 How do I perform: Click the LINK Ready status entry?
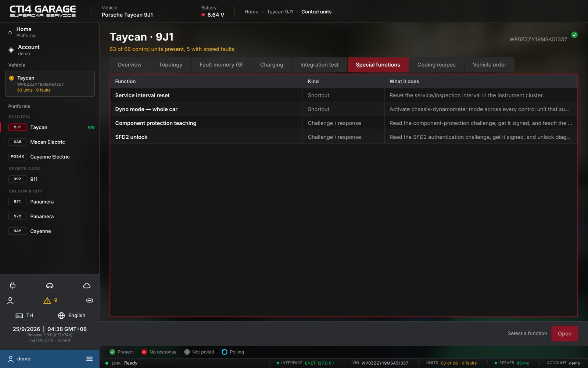click(122, 363)
